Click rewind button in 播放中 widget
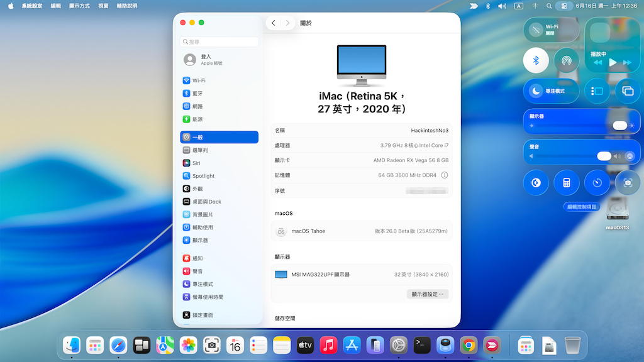The width and height of the screenshot is (644, 362). [597, 62]
